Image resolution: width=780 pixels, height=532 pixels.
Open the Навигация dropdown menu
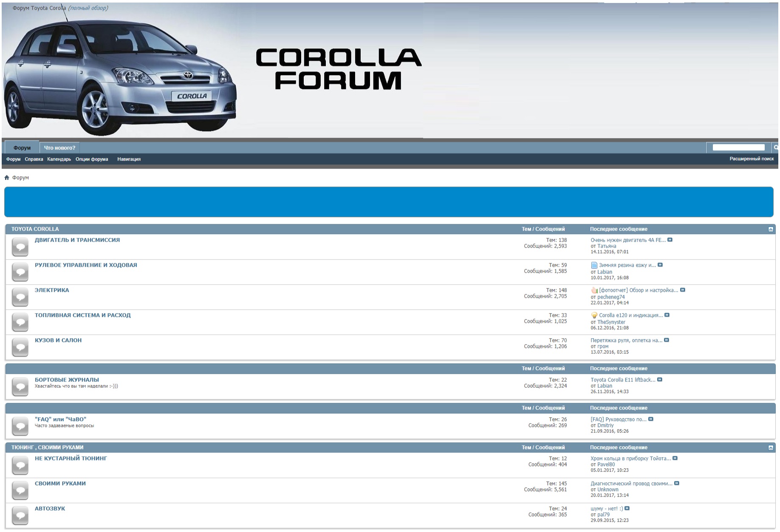[129, 159]
